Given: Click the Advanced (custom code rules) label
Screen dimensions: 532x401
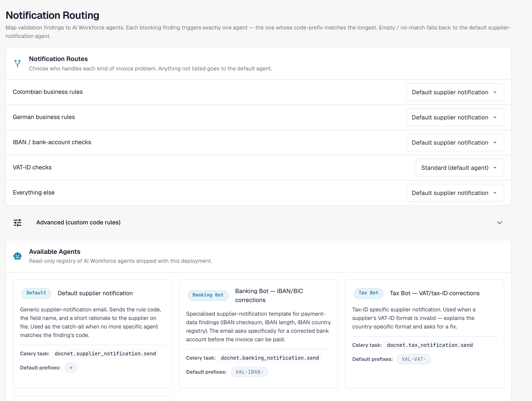Looking at the screenshot, I should tap(78, 222).
